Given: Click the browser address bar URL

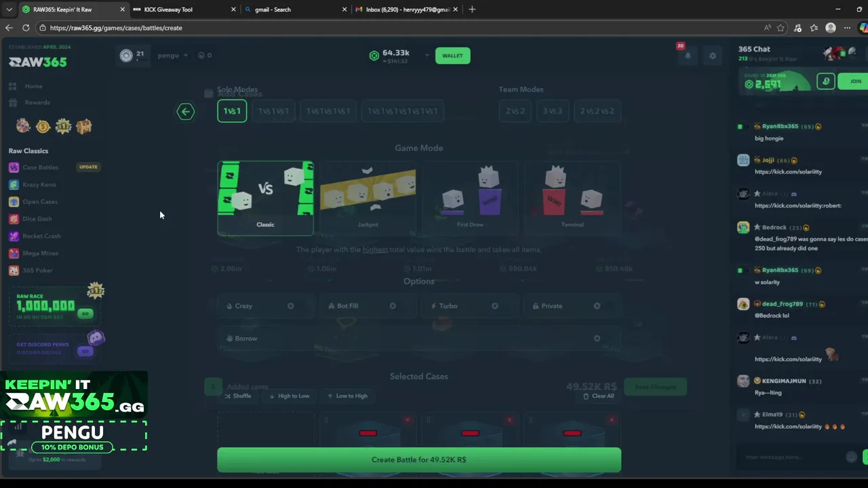Looking at the screenshot, I should [x=116, y=28].
